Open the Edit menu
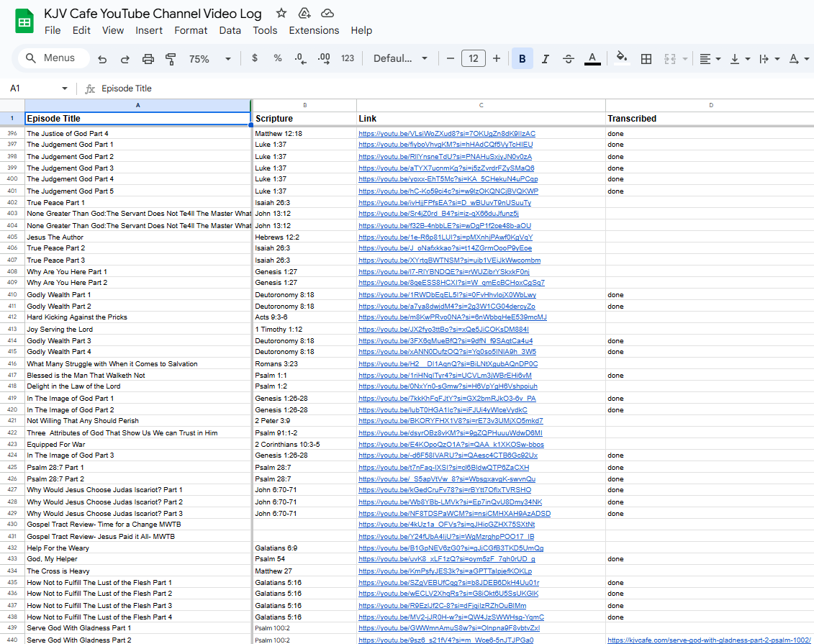This screenshot has height=644, width=814. click(x=81, y=31)
